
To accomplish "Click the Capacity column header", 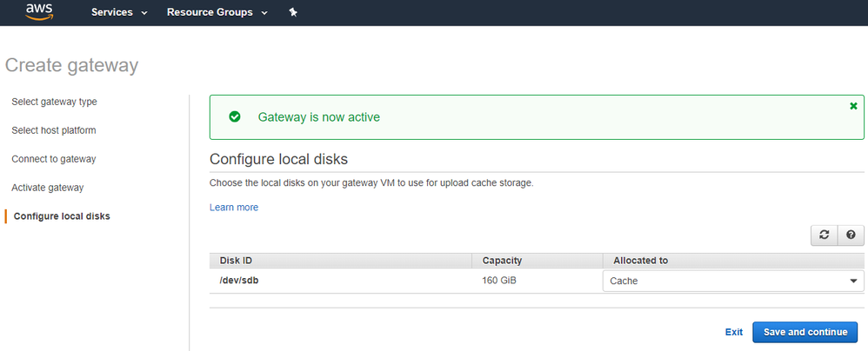I will (502, 261).
